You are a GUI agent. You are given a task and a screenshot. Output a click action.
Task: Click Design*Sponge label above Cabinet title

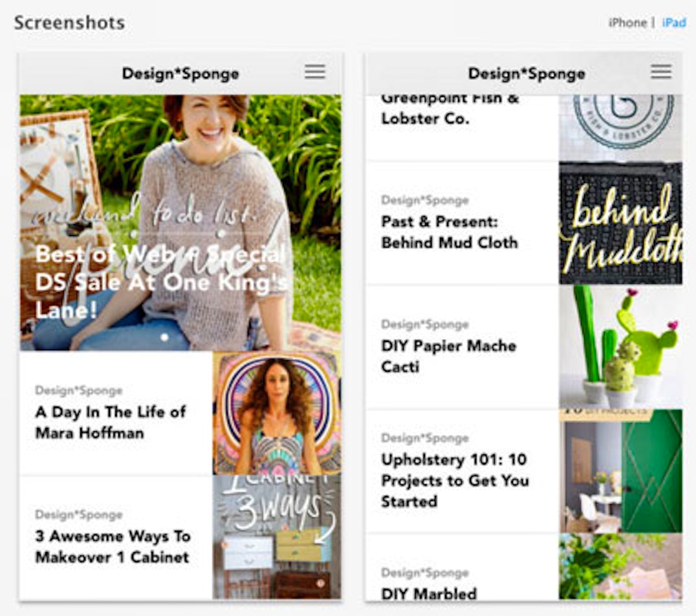point(78,515)
